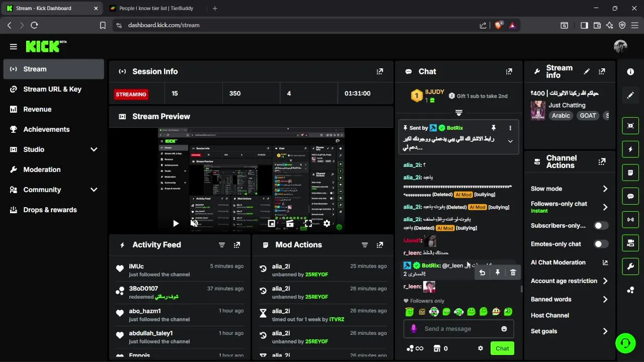Screen dimensions: 644x362
Task: Pin the highlighted BotRix chat message
Action: pos(498,273)
